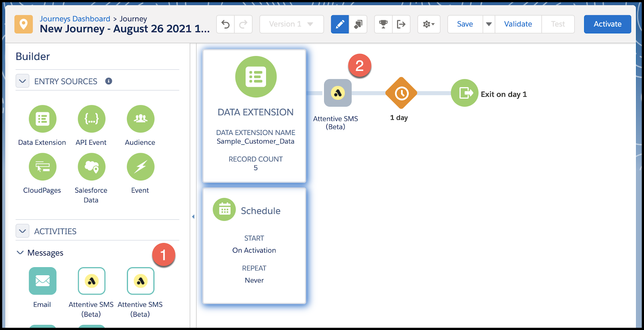Image resolution: width=644 pixels, height=330 pixels.
Task: Switch to edit mode pencil toggle
Action: point(340,24)
